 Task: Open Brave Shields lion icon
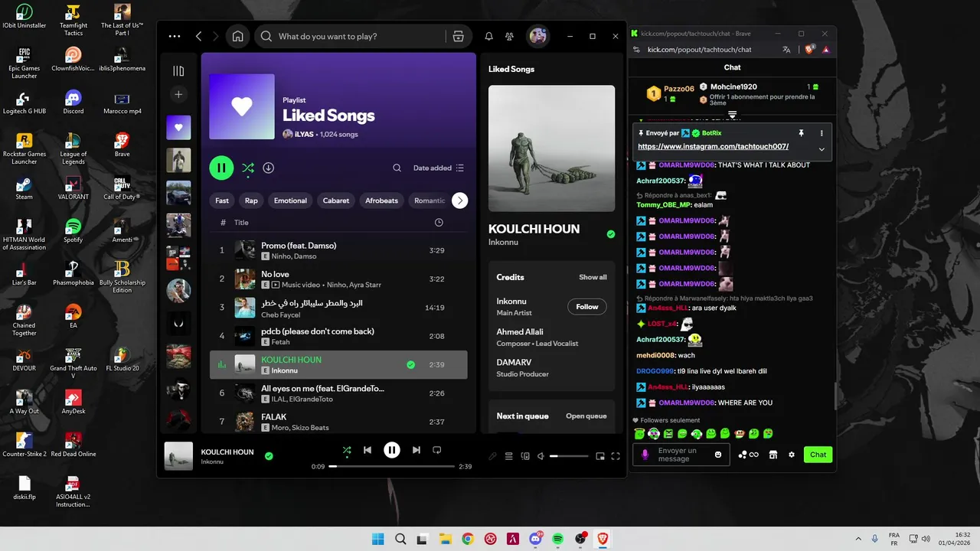[810, 50]
